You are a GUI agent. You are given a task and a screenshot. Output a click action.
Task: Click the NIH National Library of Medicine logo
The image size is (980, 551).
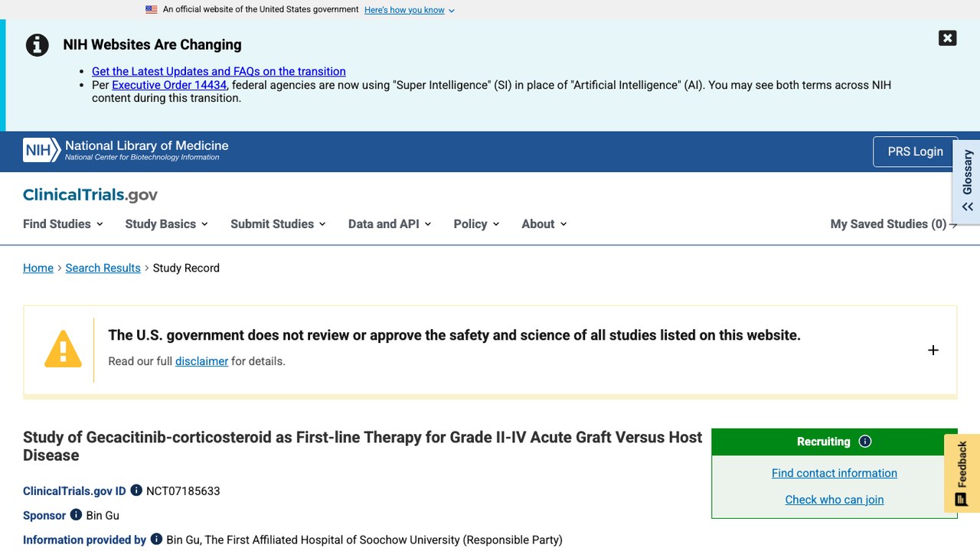click(x=126, y=150)
